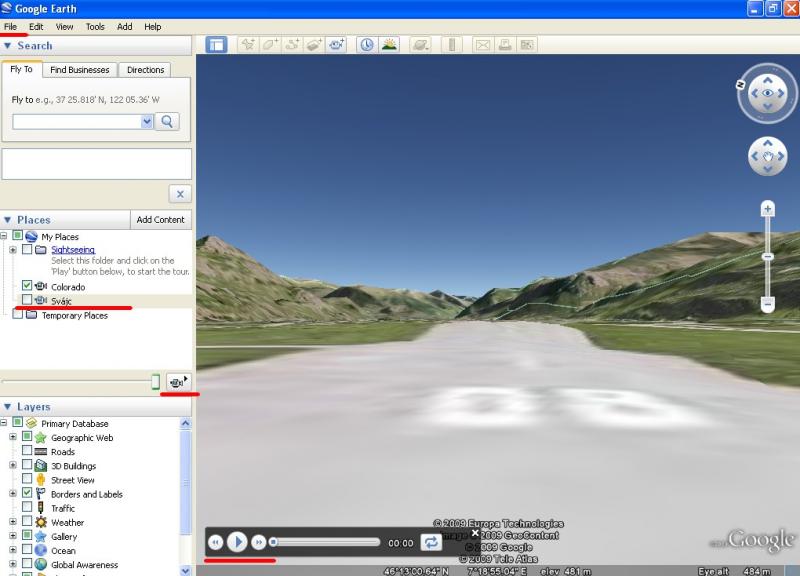Image resolution: width=800 pixels, height=576 pixels.
Task: Click the Email toolbar icon
Action: [482, 45]
